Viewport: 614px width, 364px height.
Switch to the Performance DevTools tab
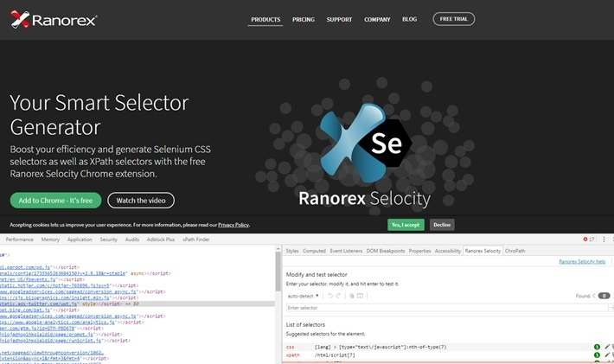point(20,239)
